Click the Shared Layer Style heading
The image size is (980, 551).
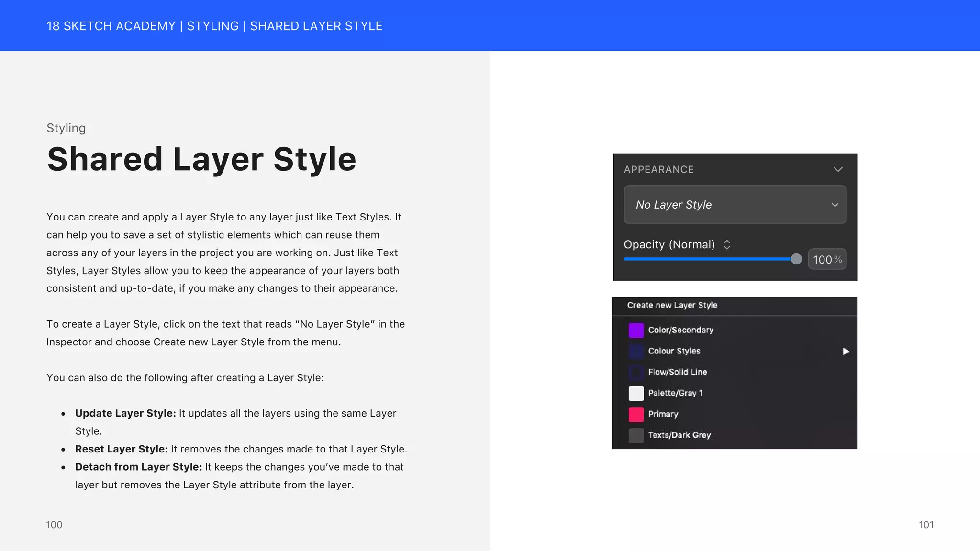[201, 159]
